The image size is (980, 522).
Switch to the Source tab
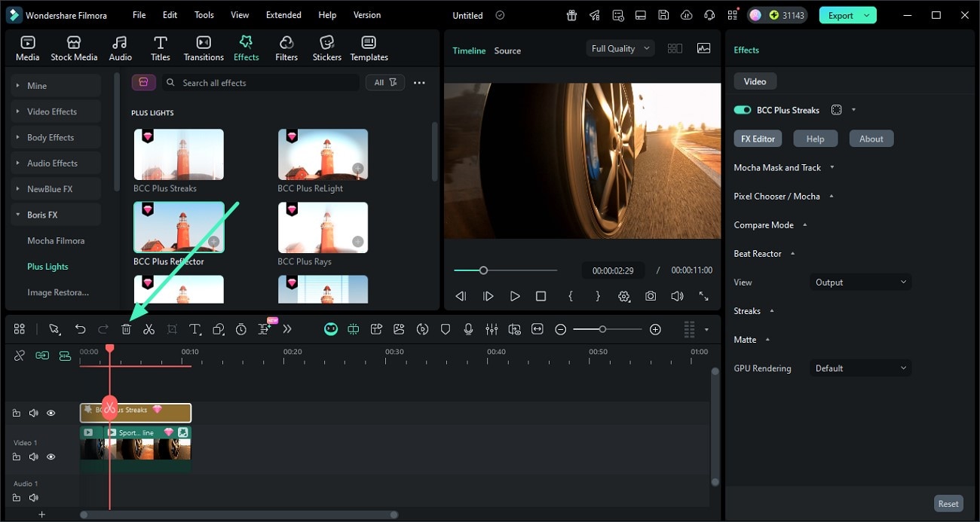click(507, 50)
